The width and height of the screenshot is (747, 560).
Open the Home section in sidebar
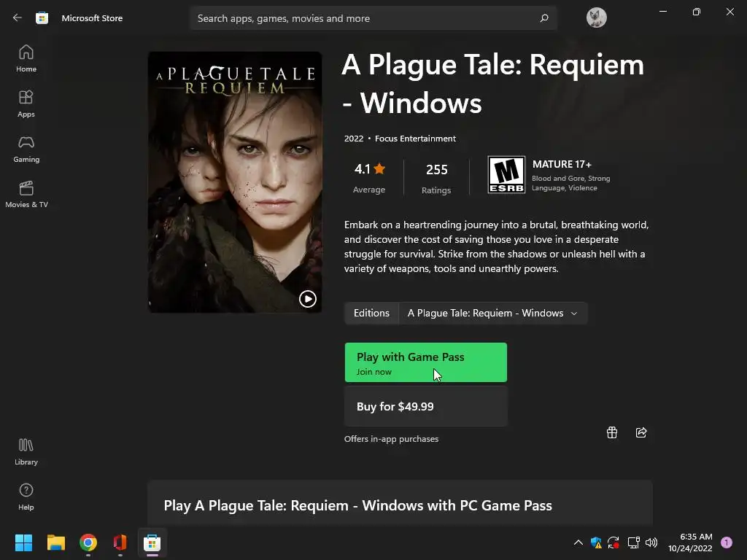pos(26,58)
